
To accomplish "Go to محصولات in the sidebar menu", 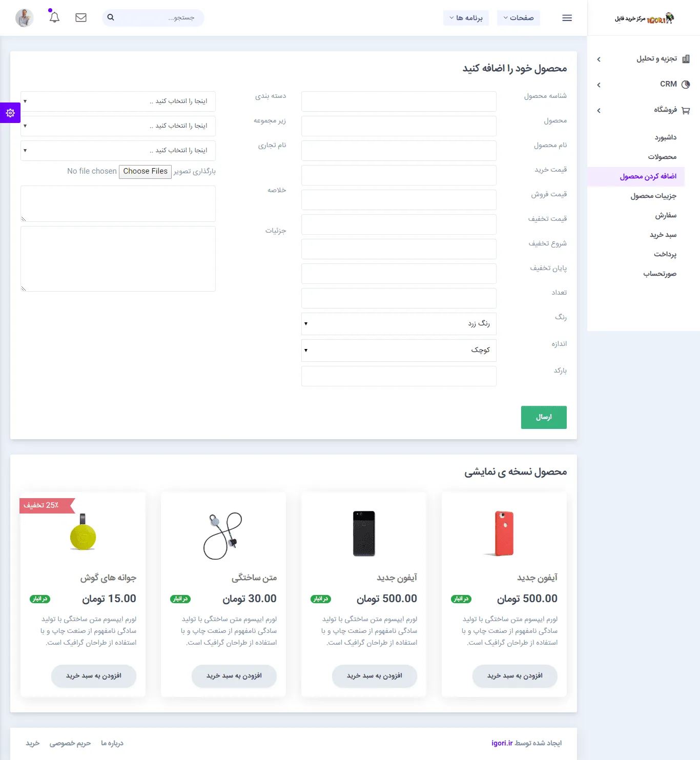I will pyautogui.click(x=662, y=157).
